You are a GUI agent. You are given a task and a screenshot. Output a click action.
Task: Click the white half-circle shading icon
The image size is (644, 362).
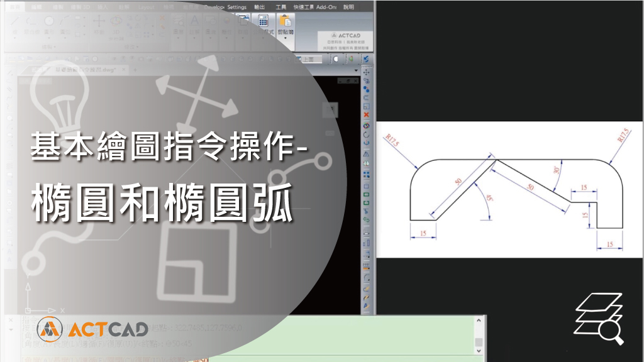point(336,60)
